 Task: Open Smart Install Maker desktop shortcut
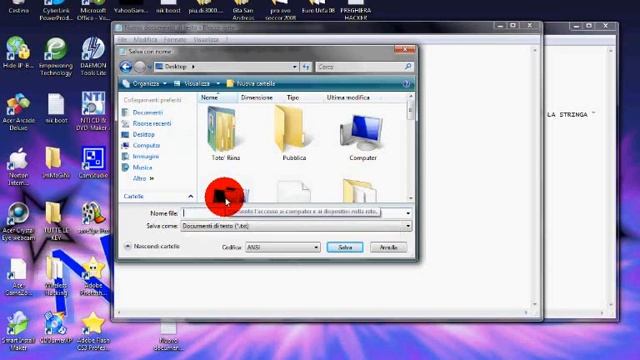(18, 331)
